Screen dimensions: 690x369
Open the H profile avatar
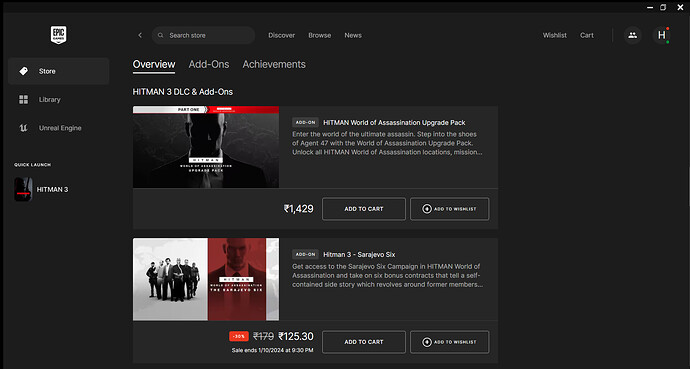661,35
